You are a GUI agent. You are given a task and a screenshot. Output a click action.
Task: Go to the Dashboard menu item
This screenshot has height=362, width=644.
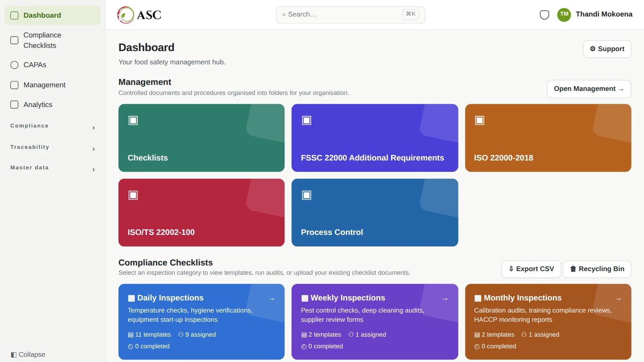(x=53, y=16)
